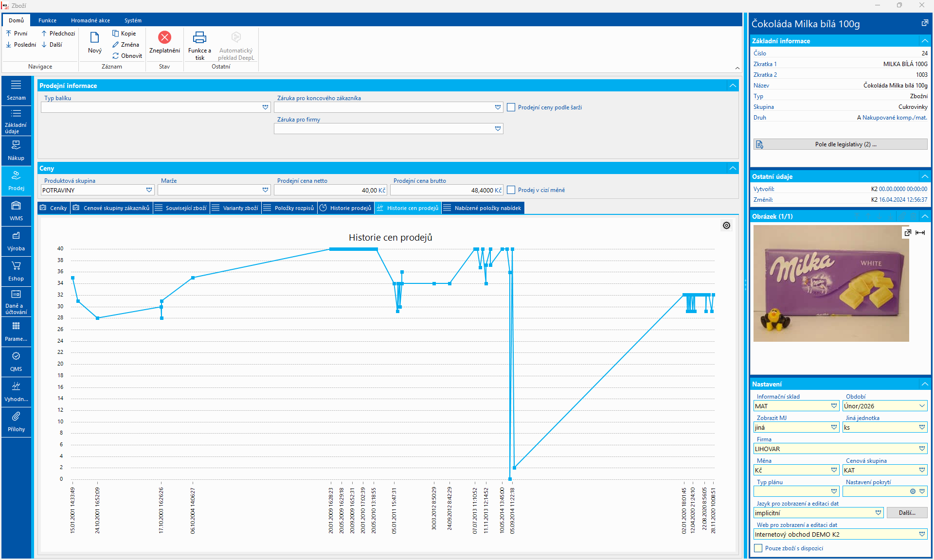Open the Přílohy attachments section
This screenshot has width=934, height=560.
click(x=16, y=422)
